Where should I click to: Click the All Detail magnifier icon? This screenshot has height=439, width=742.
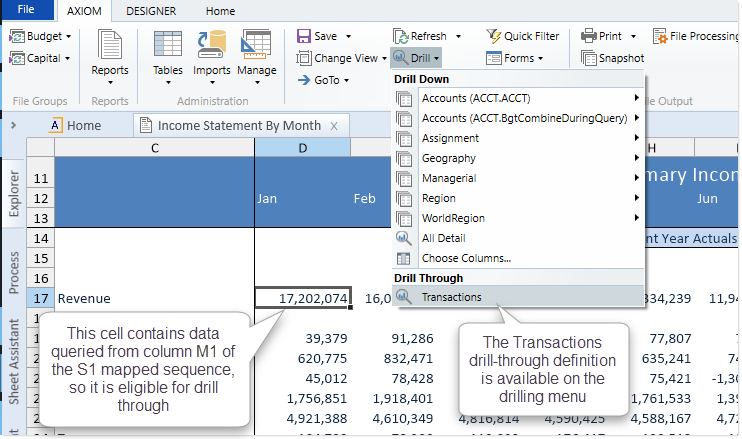pos(403,238)
